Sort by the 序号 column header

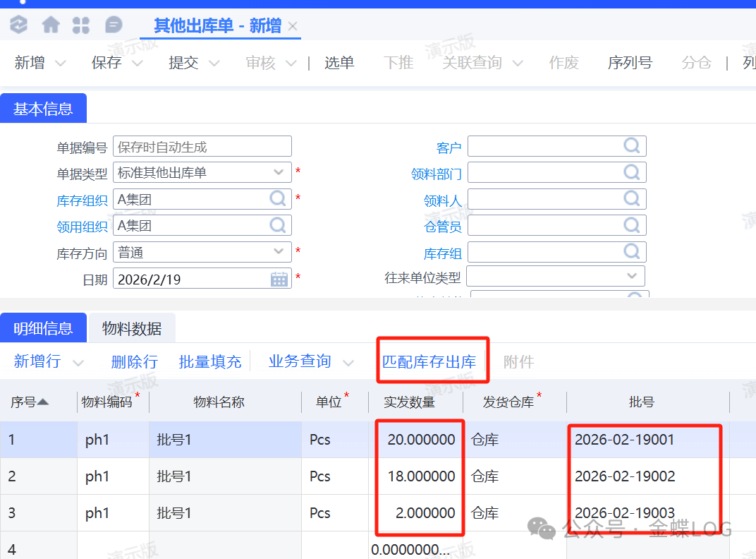click(29, 402)
